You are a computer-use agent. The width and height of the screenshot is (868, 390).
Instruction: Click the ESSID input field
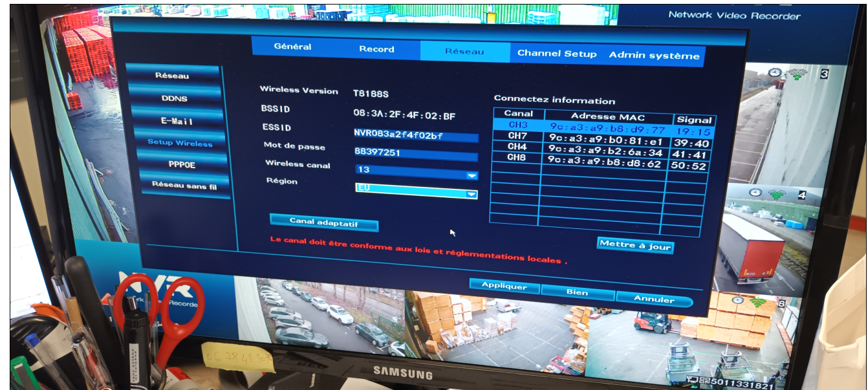pos(415,135)
